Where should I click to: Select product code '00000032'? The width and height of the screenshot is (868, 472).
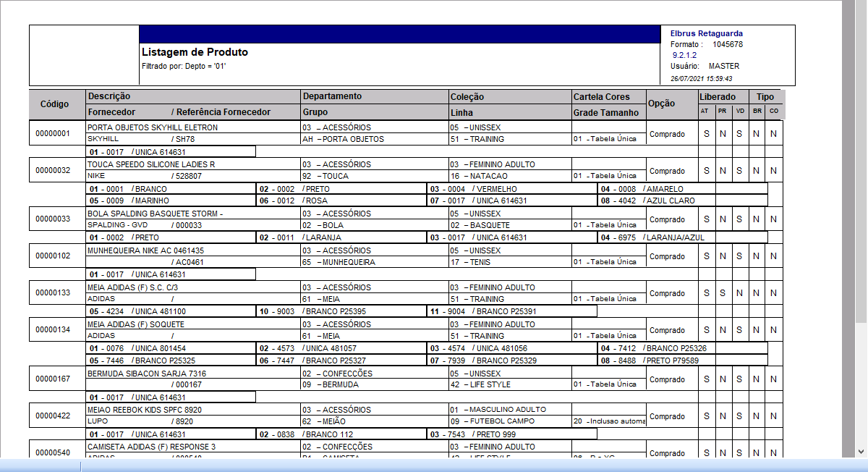(x=53, y=171)
